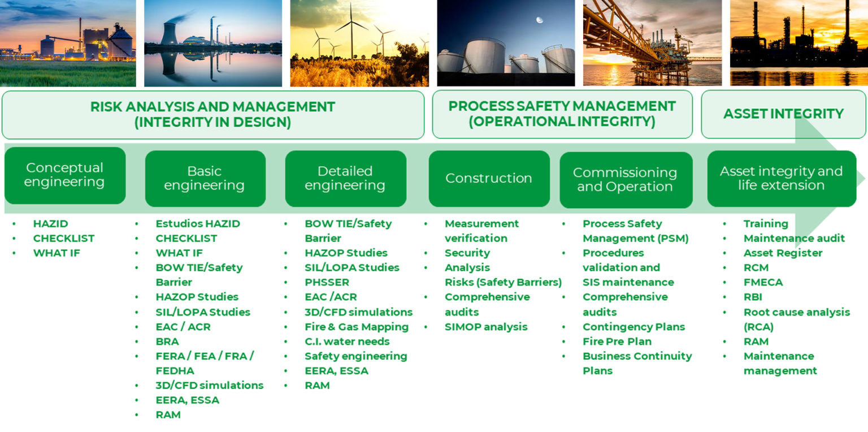Click the industrial plant photo thumbnail
Image resolution: width=868 pixels, height=432 pixels.
click(68, 42)
